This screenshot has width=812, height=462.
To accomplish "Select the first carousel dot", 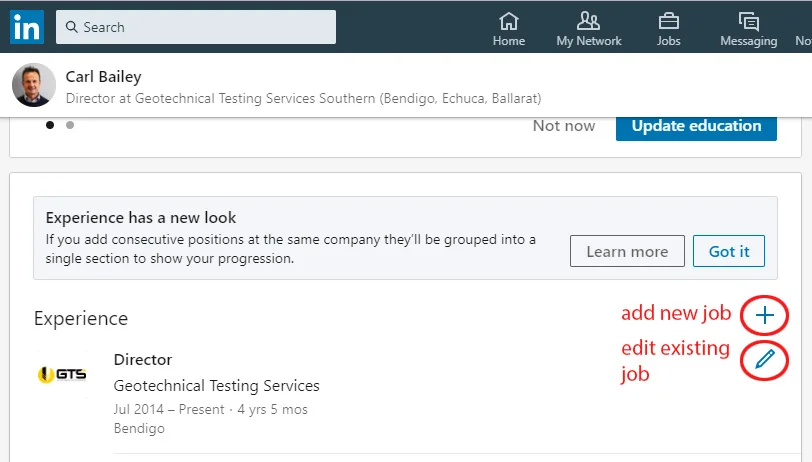I will click(x=50, y=125).
